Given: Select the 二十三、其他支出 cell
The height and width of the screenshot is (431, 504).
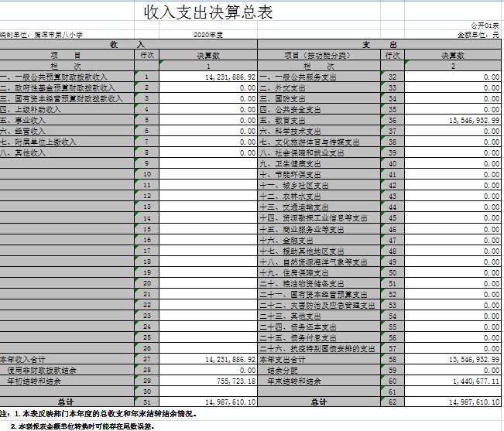Looking at the screenshot, I should (x=319, y=316).
